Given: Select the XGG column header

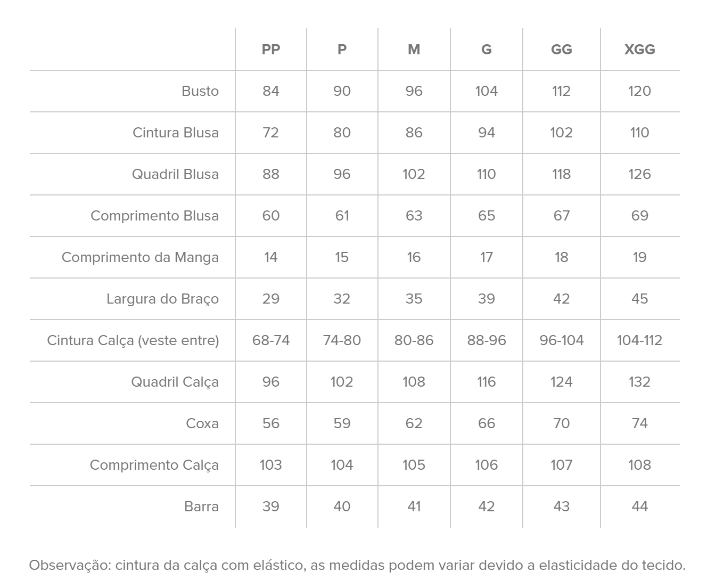Looking at the screenshot, I should [x=639, y=50].
